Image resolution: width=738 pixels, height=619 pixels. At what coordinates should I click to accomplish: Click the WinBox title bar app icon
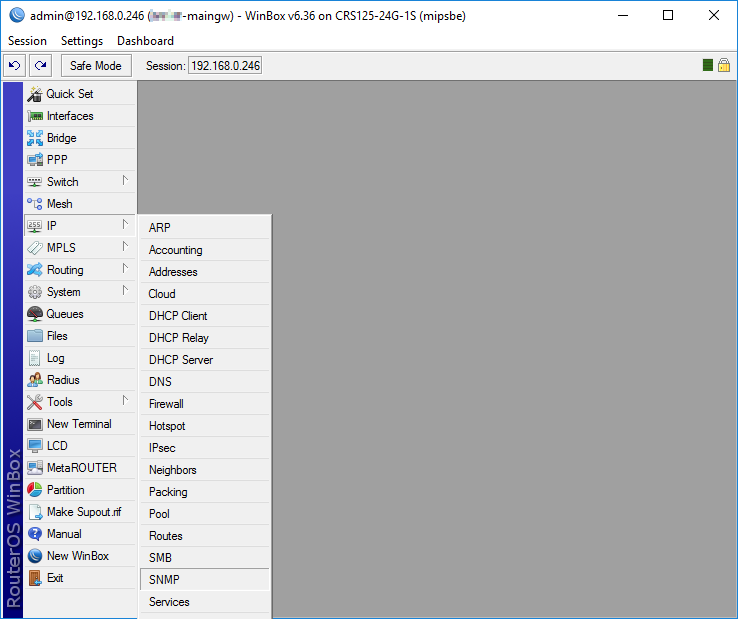(x=17, y=16)
